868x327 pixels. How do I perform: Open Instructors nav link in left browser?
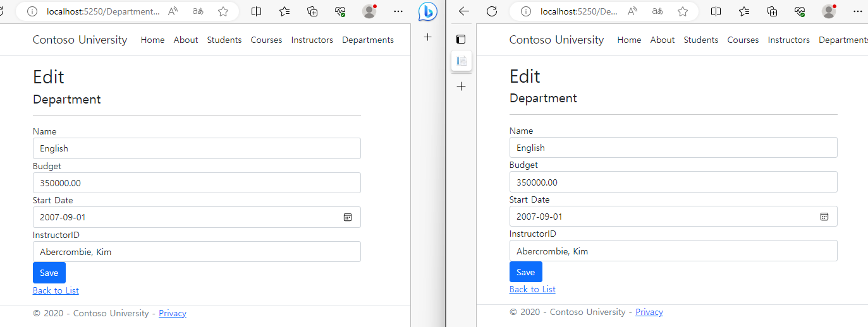coord(312,40)
